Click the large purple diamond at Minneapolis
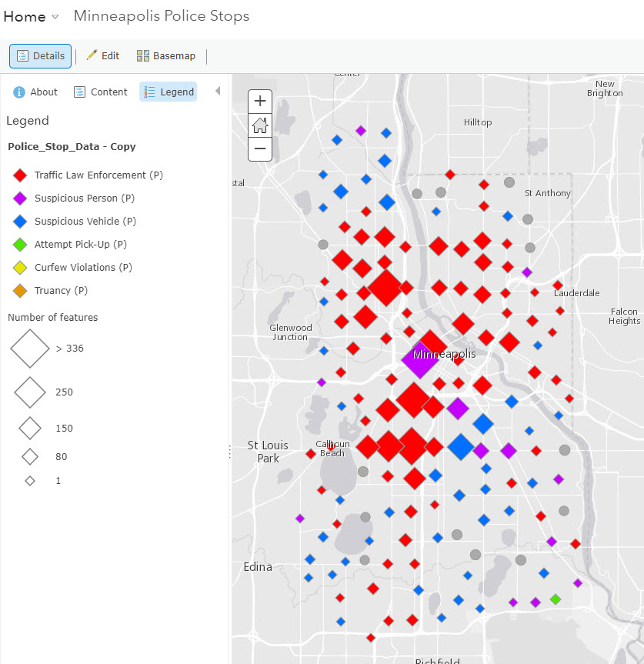This screenshot has width=644, height=664. pyautogui.click(x=420, y=359)
